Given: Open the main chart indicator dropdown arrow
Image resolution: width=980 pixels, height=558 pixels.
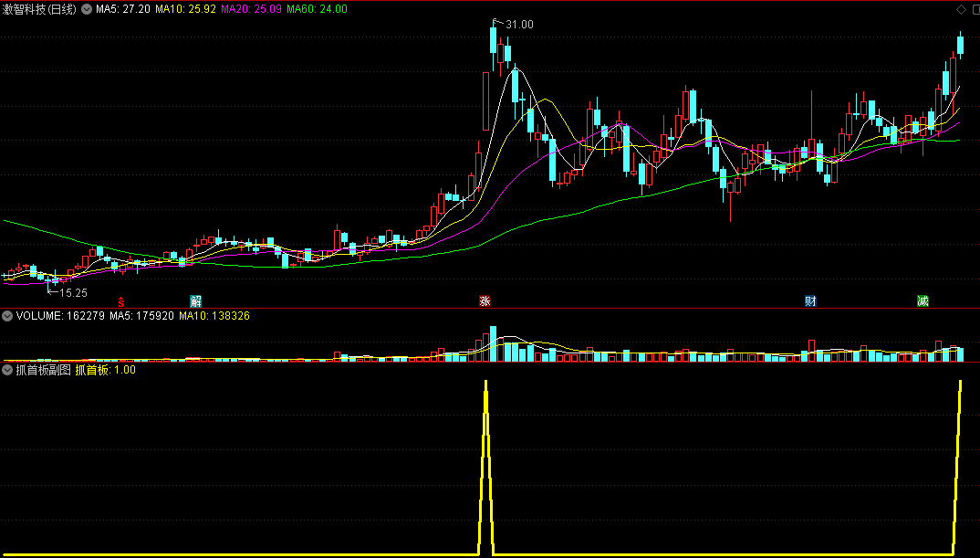Looking at the screenshot, I should [x=87, y=9].
